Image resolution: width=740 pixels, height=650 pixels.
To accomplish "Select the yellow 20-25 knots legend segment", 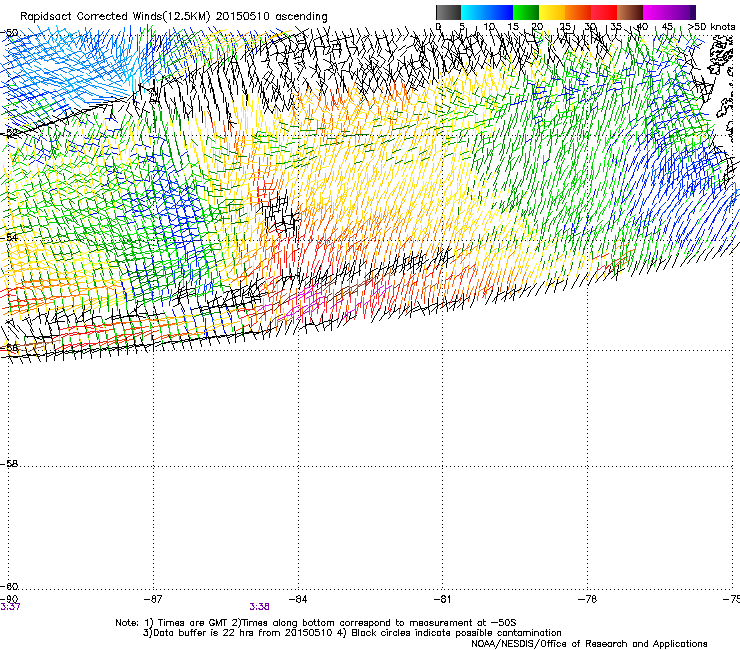I will 552,12.
